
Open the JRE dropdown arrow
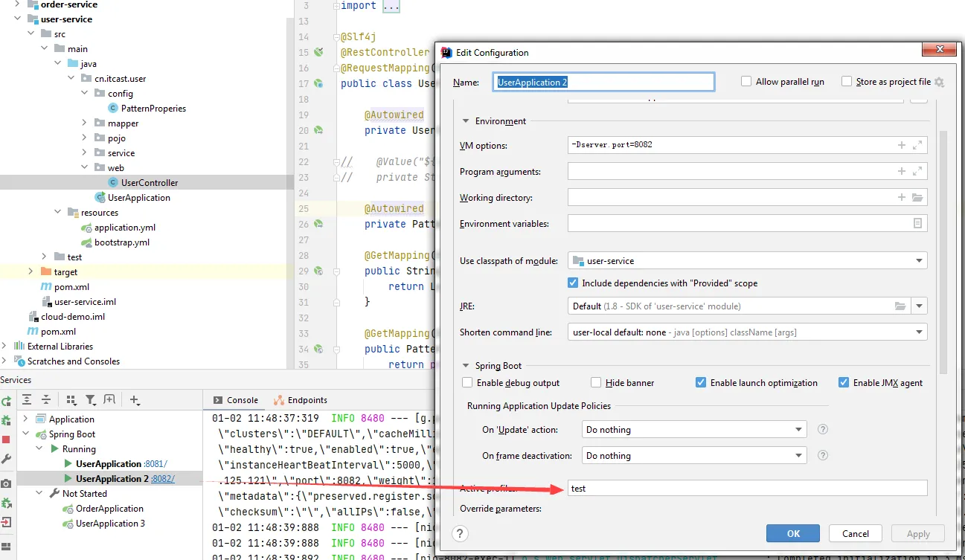pos(920,306)
